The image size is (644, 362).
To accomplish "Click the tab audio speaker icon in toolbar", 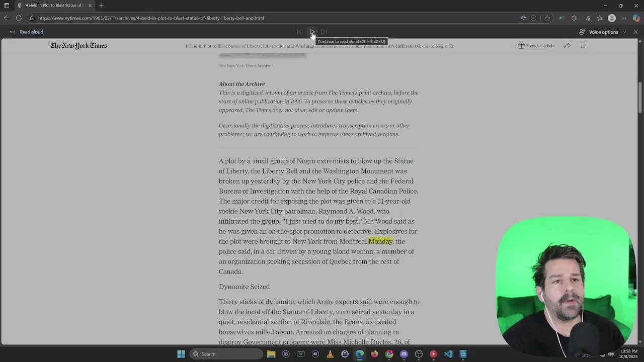I will pyautogui.click(x=561, y=18).
